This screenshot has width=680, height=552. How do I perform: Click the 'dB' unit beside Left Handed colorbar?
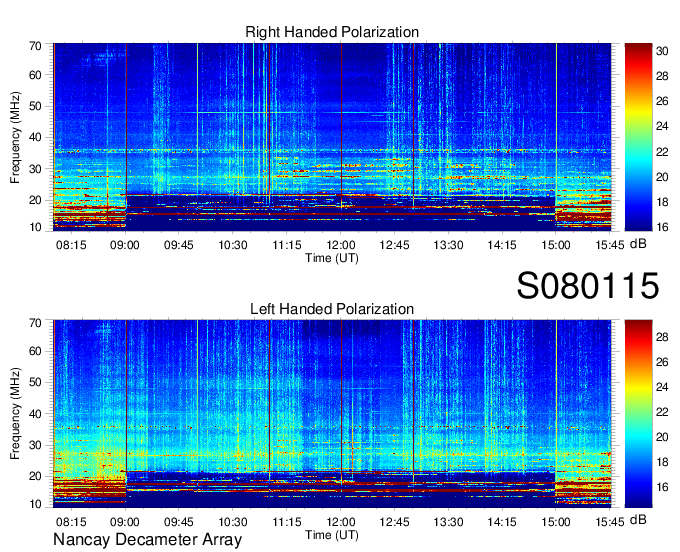(x=638, y=519)
